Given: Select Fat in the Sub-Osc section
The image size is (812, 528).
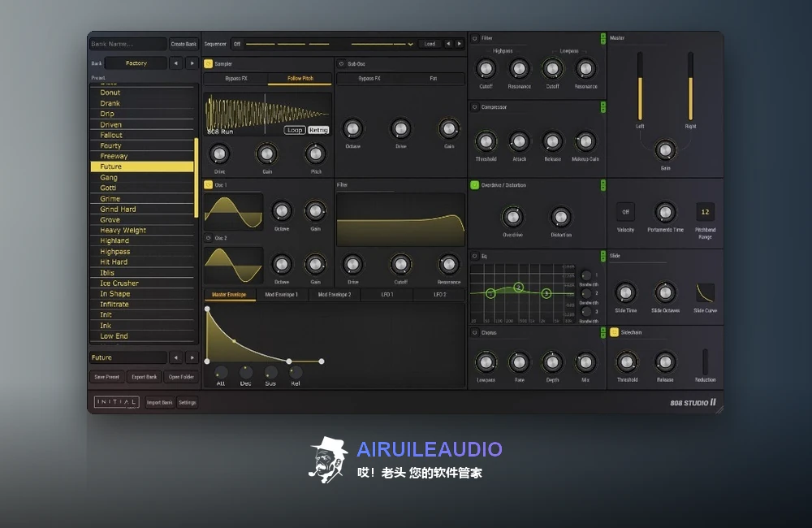Looking at the screenshot, I should click(x=434, y=79).
